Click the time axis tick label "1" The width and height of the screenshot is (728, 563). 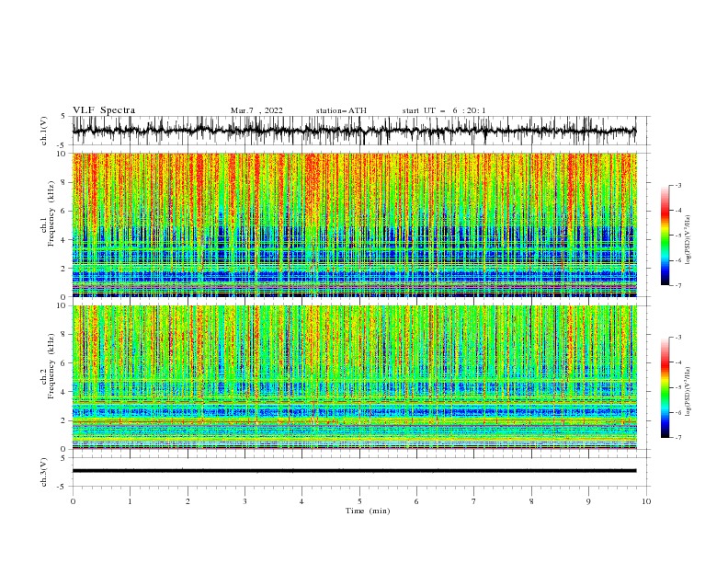point(131,501)
